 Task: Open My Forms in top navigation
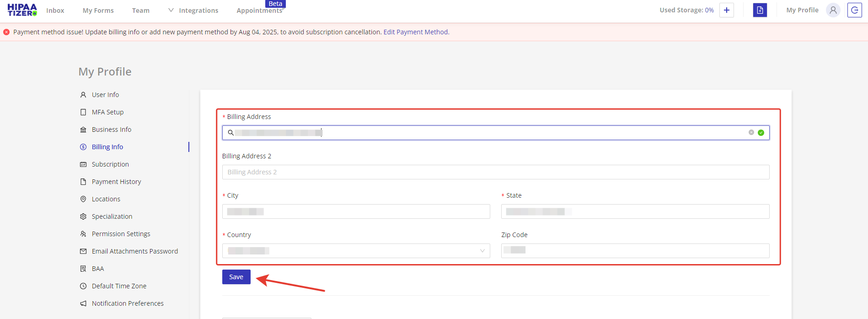(98, 11)
